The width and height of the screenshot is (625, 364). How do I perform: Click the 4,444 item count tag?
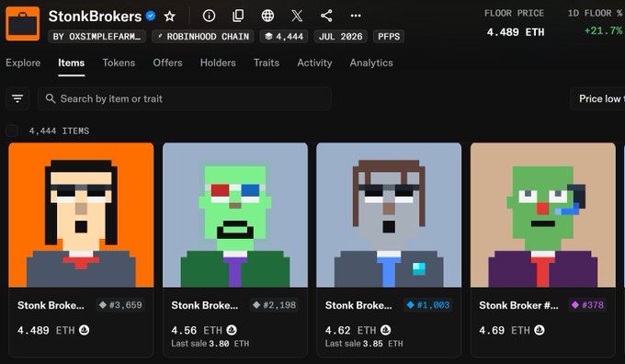(x=284, y=36)
